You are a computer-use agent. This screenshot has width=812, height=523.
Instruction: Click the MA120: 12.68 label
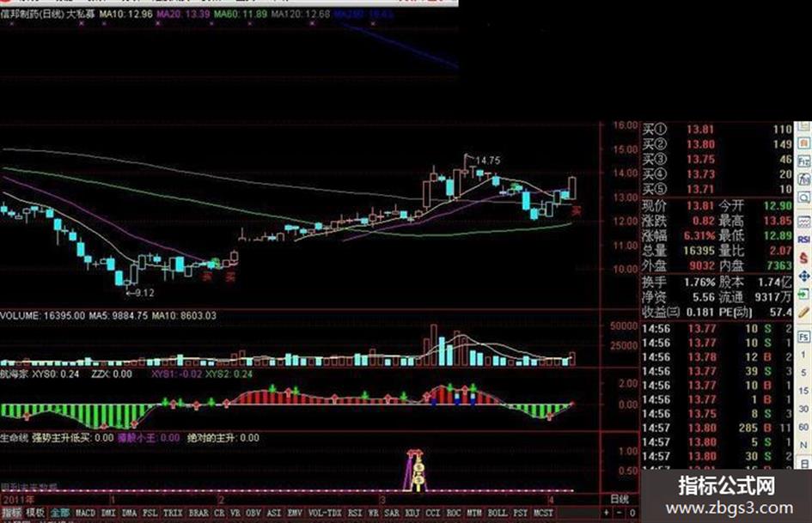pyautogui.click(x=301, y=14)
